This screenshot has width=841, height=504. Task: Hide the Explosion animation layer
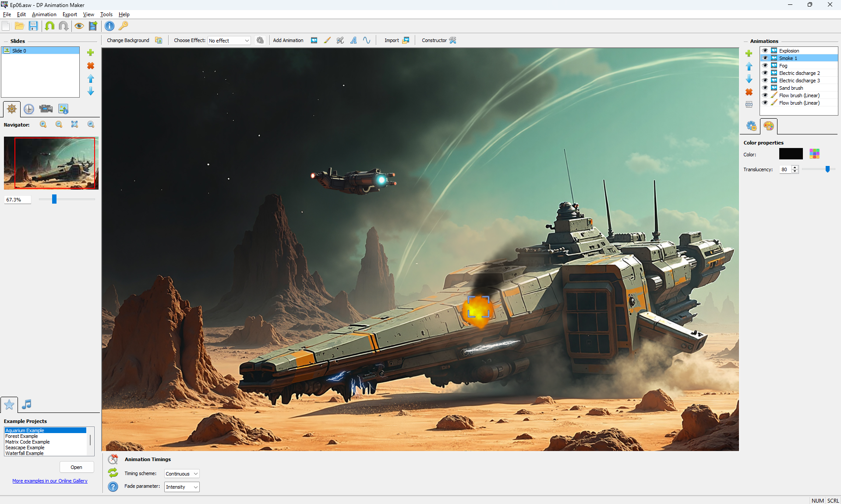tap(765, 51)
